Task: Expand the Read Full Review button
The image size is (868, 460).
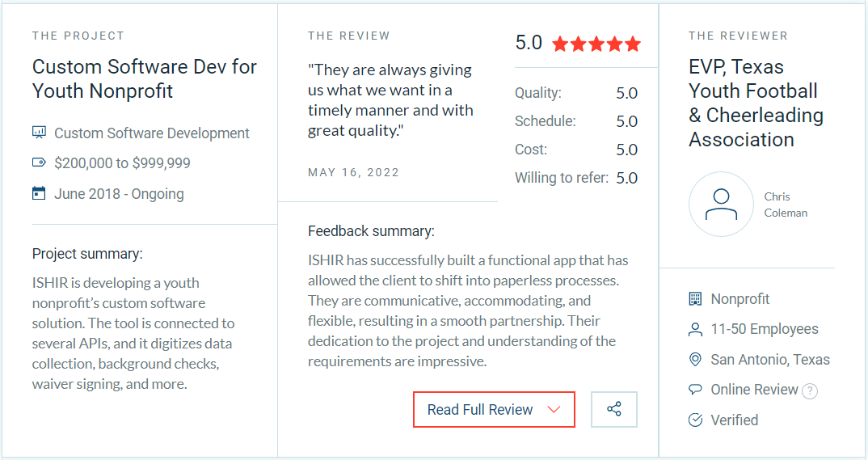Action: pos(480,410)
